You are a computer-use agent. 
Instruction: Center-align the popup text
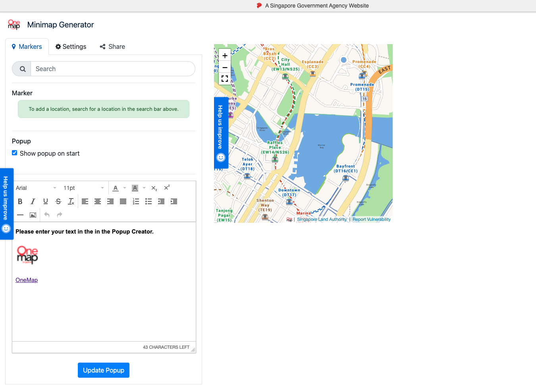coord(98,201)
